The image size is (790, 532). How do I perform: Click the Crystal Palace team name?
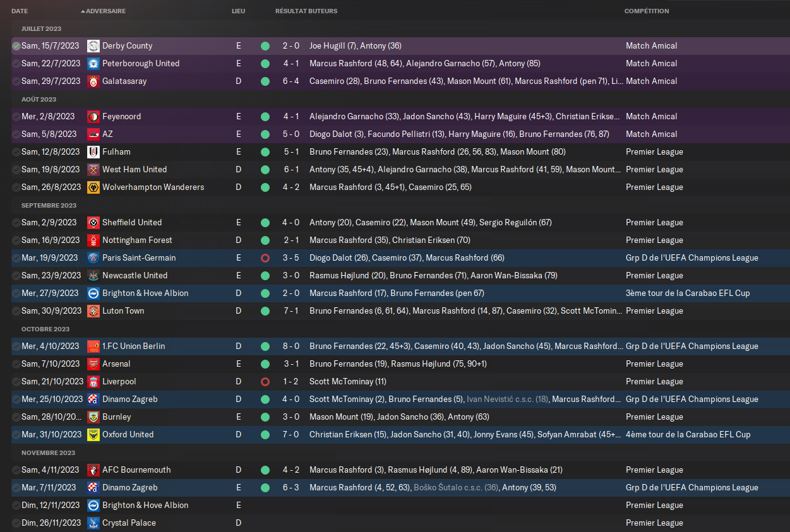tap(129, 523)
